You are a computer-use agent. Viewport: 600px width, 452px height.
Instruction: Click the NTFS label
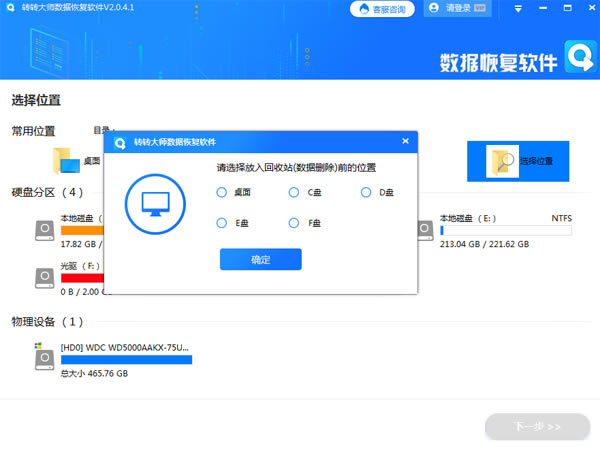click(x=561, y=218)
